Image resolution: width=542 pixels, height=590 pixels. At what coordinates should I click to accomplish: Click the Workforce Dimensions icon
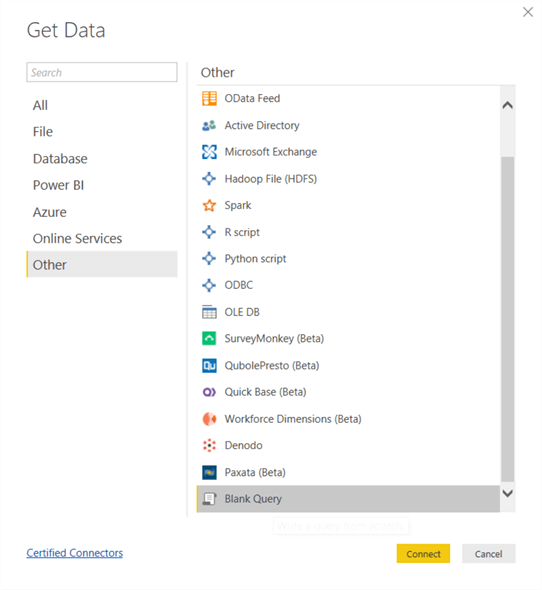tap(209, 419)
